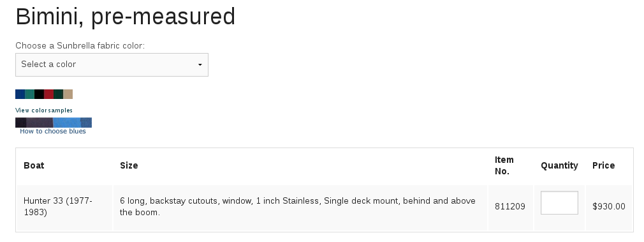Click the blue shades comparison thumbnail
The height and width of the screenshot is (242, 644).
[x=54, y=123]
